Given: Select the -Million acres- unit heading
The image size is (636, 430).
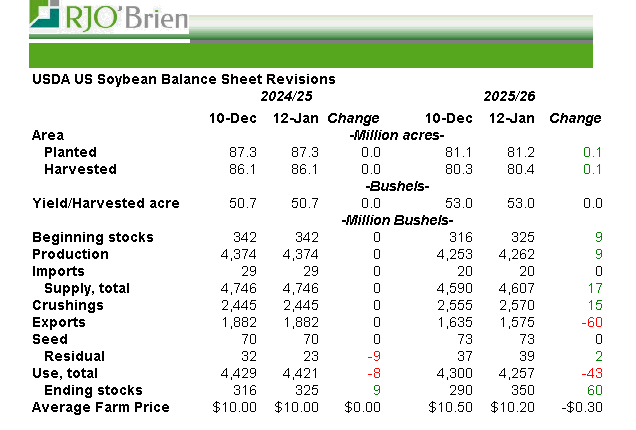Looking at the screenshot, I should point(397,135).
